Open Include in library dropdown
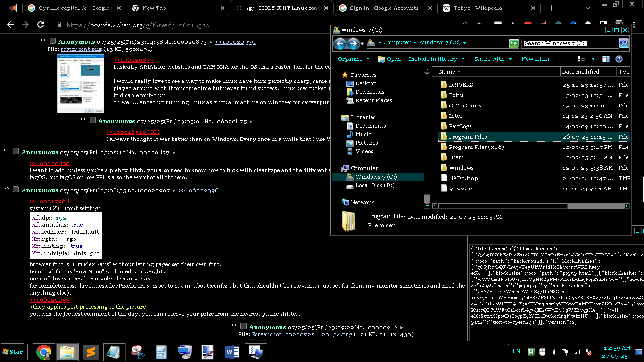The width and height of the screenshot is (644, 362). (x=437, y=59)
